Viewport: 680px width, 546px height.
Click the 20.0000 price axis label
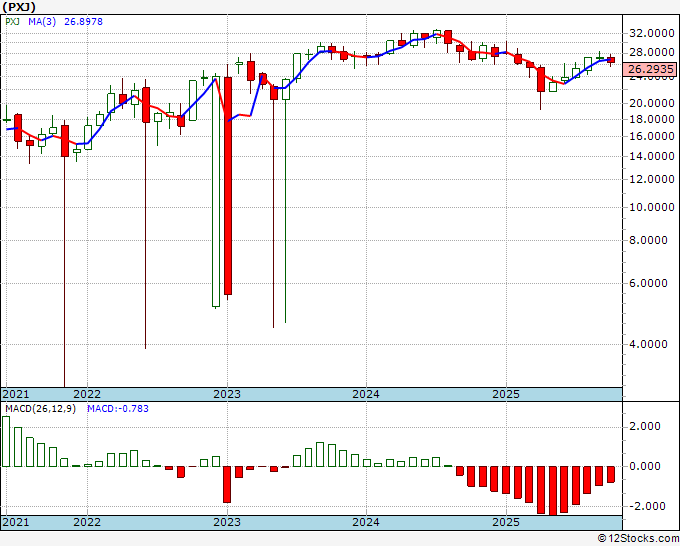point(652,103)
